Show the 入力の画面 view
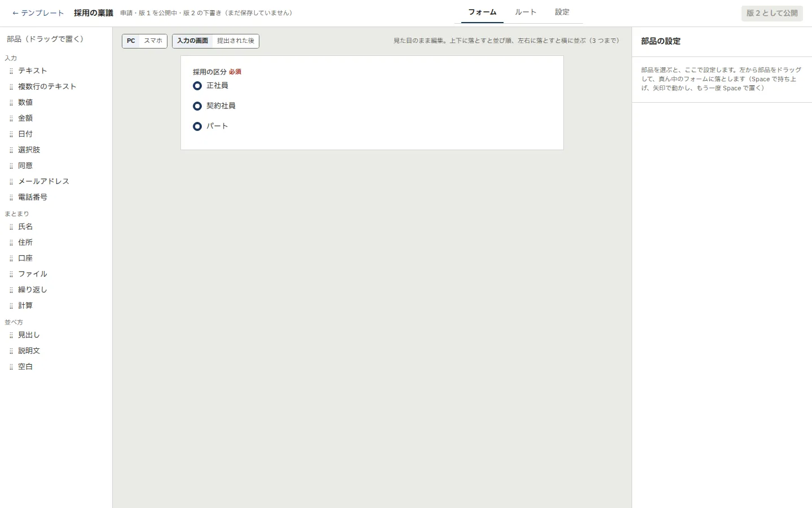 [x=193, y=41]
